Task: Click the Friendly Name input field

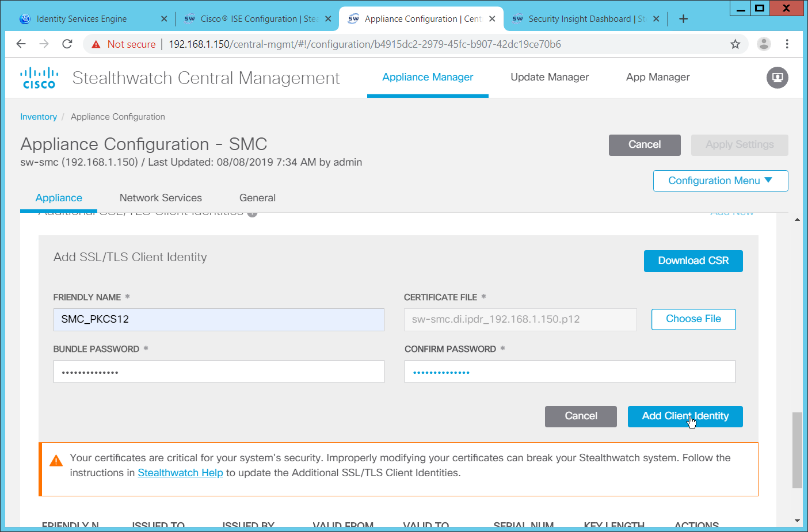Action: coord(219,320)
